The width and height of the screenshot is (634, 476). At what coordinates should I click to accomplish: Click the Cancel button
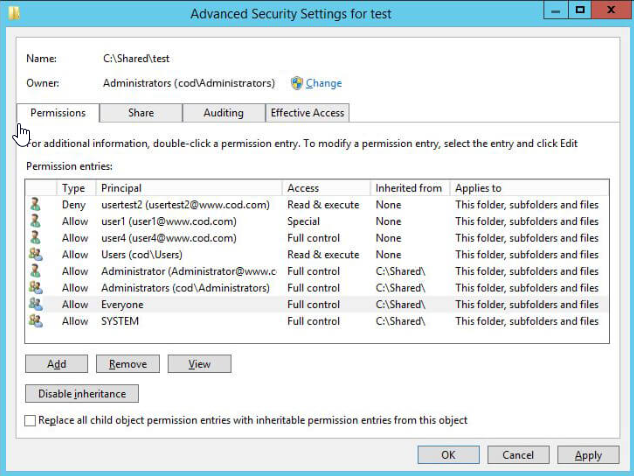click(518, 455)
